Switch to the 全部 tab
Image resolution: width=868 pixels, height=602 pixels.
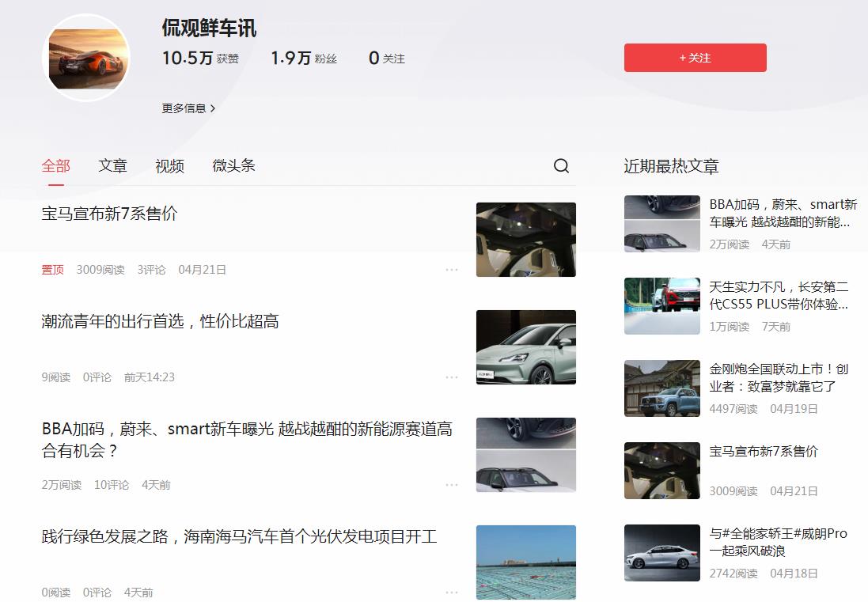click(x=56, y=166)
